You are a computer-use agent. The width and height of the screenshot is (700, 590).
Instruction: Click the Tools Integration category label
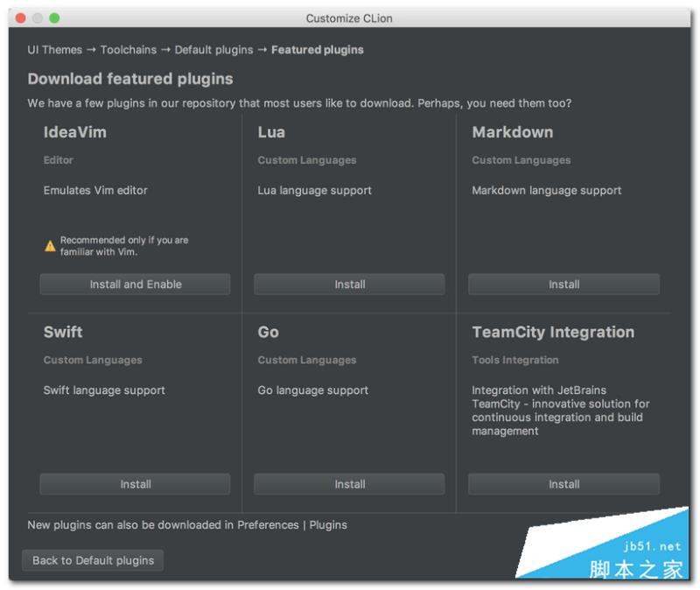click(x=515, y=360)
